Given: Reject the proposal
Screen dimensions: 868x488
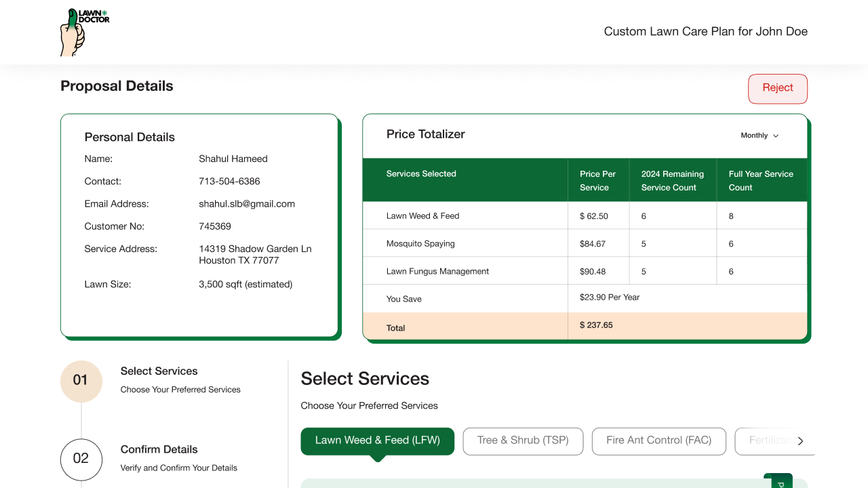Looking at the screenshot, I should pyautogui.click(x=778, y=89).
